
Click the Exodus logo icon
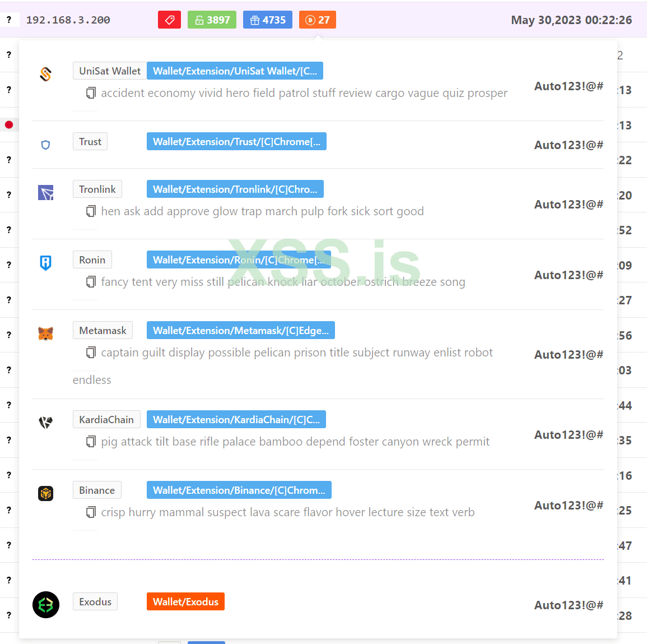46,605
